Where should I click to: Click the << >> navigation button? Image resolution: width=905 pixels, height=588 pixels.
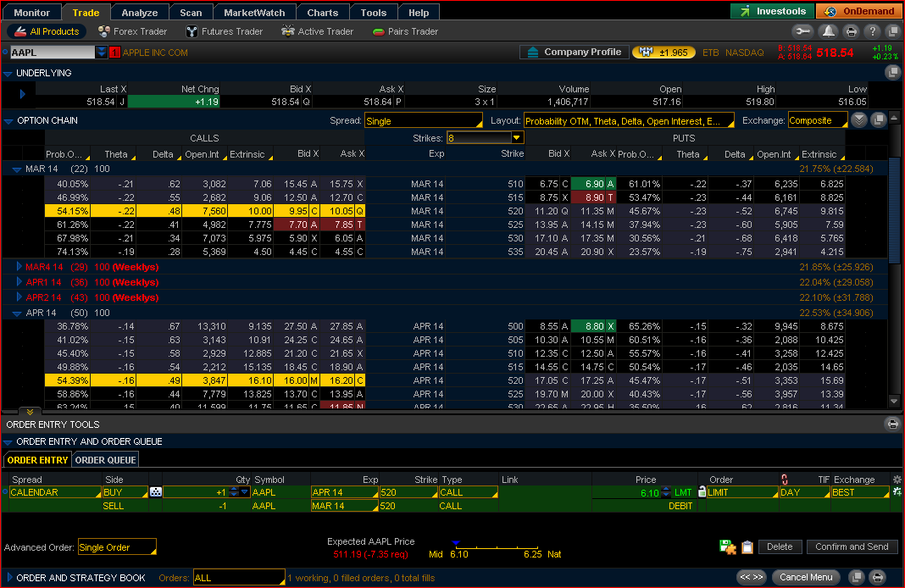tap(752, 577)
